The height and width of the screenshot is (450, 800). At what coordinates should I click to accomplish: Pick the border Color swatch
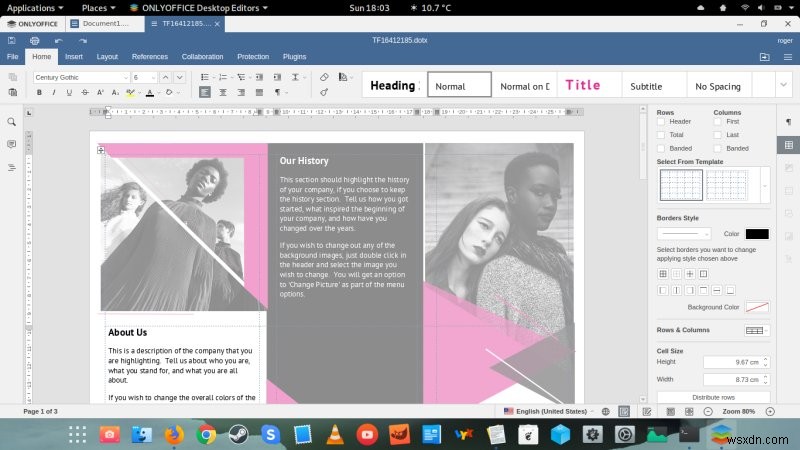pyautogui.click(x=757, y=234)
